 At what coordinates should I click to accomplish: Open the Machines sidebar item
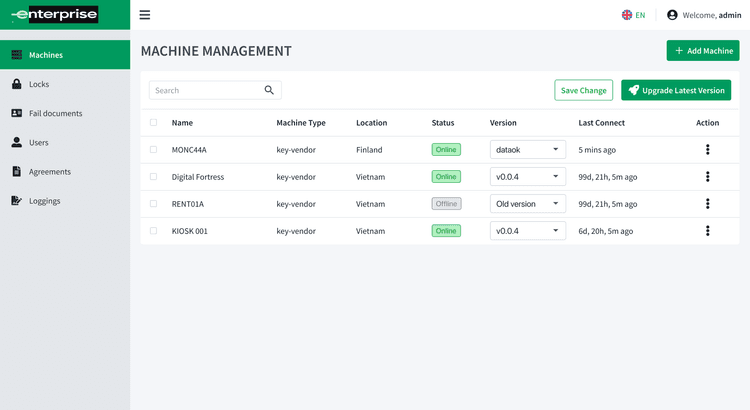(65, 55)
